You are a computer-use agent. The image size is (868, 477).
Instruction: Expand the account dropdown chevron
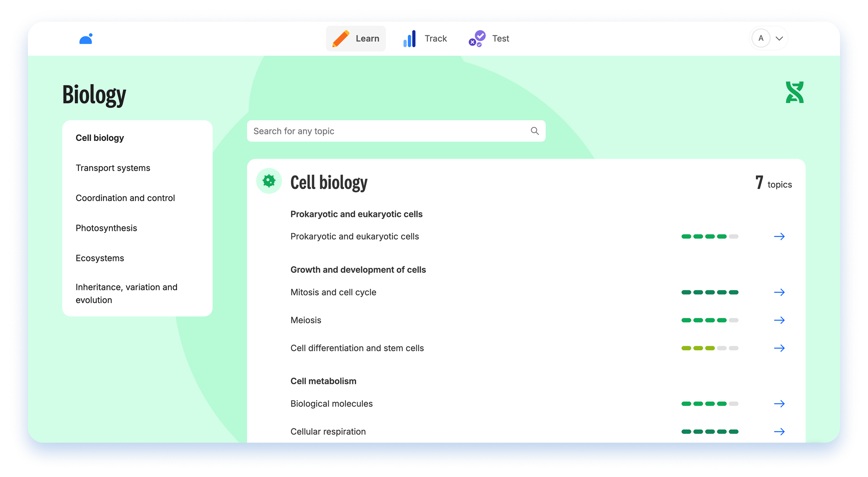[779, 38]
